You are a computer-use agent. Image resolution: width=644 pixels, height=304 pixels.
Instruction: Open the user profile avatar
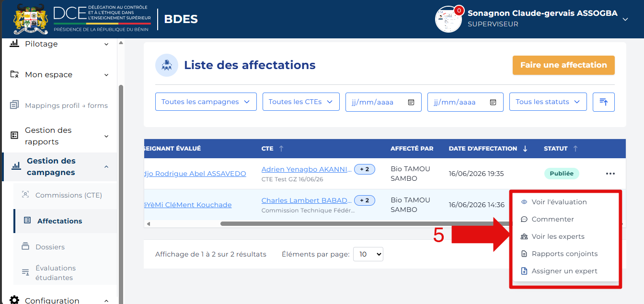(448, 19)
